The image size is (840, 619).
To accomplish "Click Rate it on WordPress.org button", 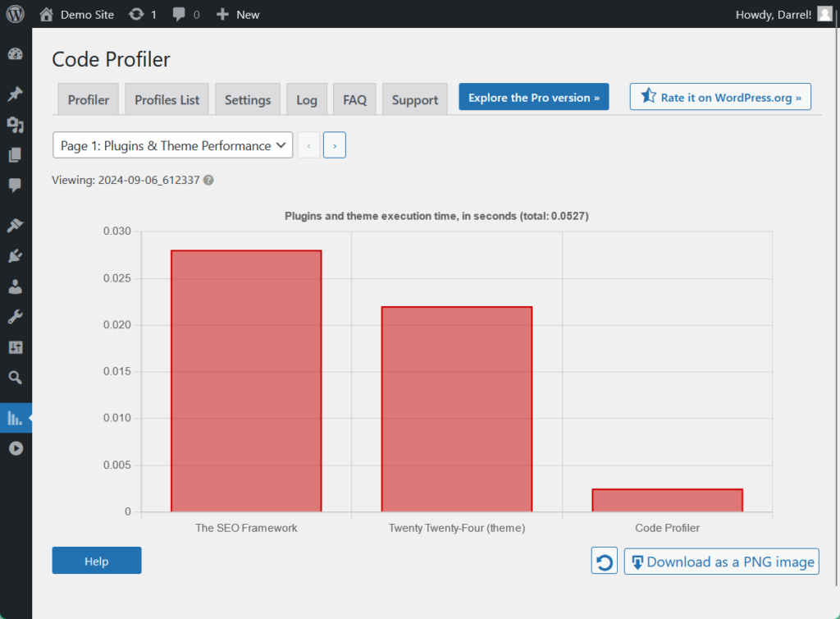I will pyautogui.click(x=720, y=97).
